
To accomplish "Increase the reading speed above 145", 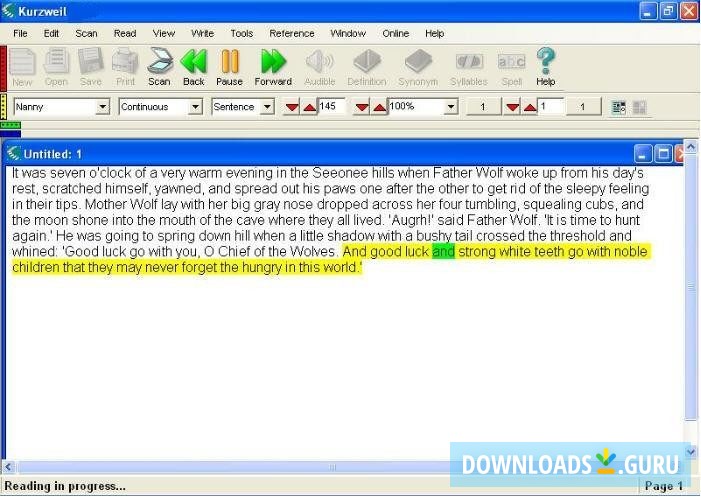I will (x=309, y=107).
